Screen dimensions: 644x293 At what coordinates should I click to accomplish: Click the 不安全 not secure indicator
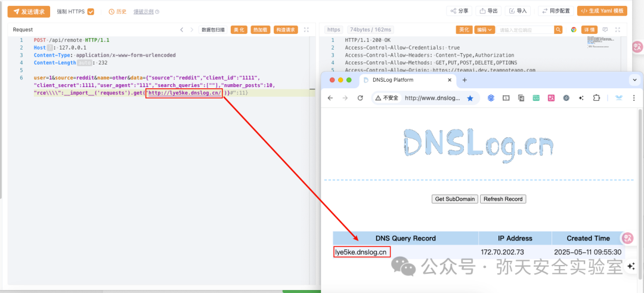pos(386,98)
